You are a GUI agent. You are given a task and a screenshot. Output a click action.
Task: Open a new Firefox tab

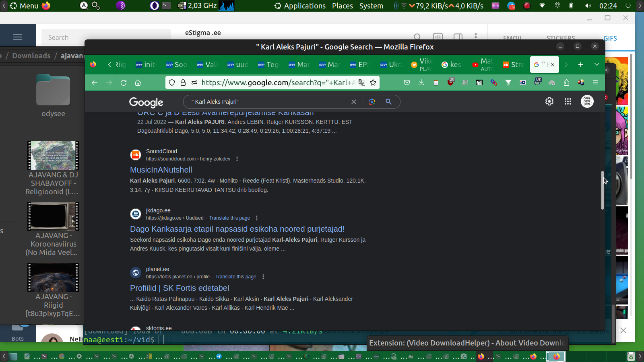pyautogui.click(x=580, y=64)
